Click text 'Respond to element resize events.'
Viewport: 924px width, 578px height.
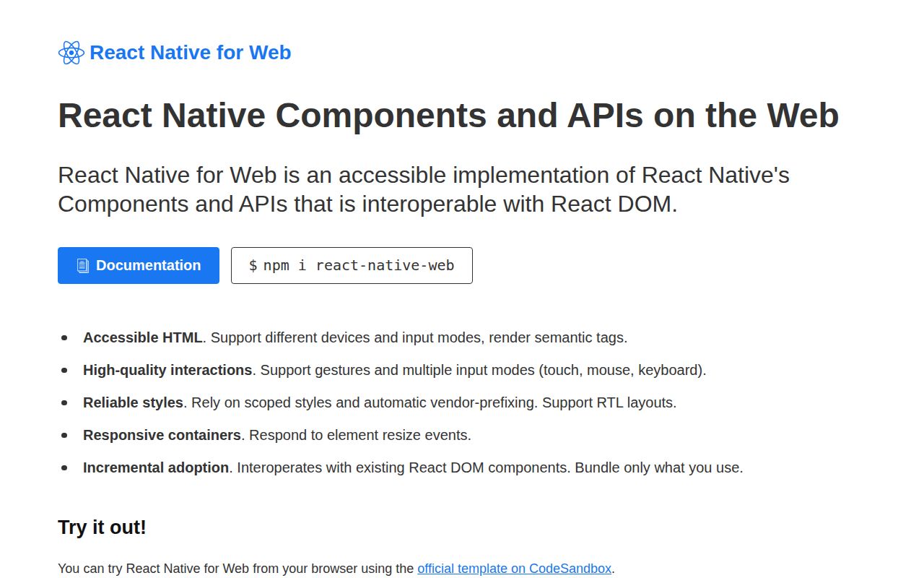tap(360, 435)
